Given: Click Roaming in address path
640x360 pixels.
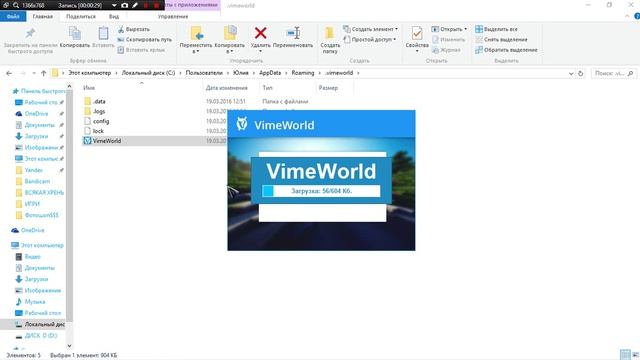Looking at the screenshot, I should pos(303,73).
